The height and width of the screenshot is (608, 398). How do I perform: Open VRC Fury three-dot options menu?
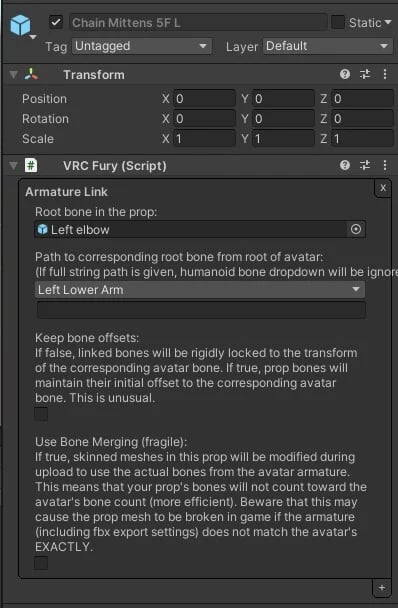pos(385,165)
